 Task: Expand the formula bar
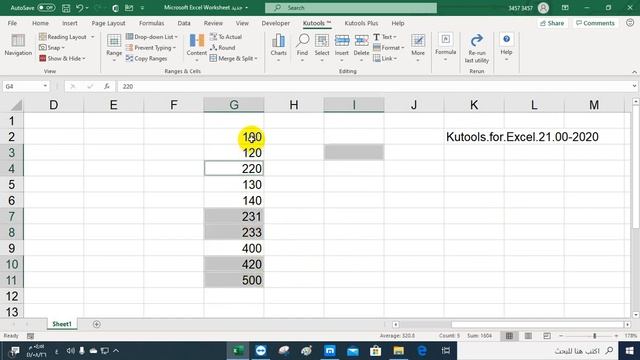tap(634, 86)
